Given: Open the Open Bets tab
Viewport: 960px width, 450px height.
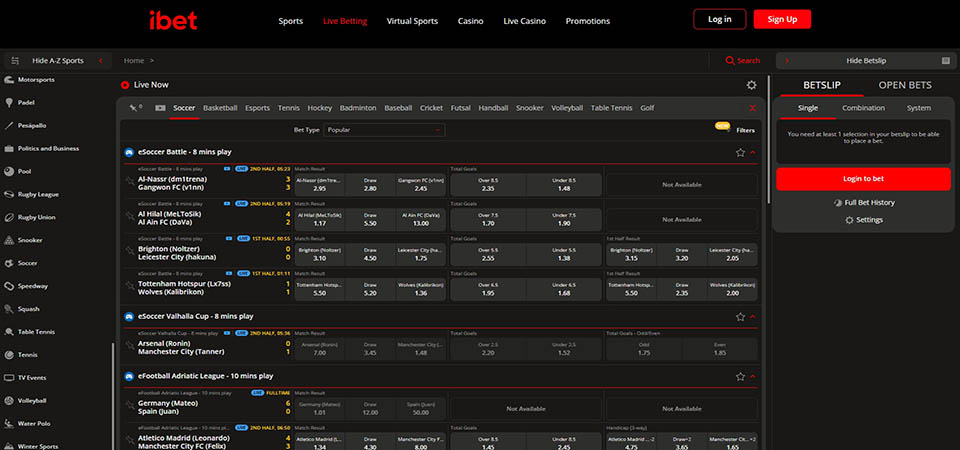Looking at the screenshot, I should pyautogui.click(x=905, y=85).
